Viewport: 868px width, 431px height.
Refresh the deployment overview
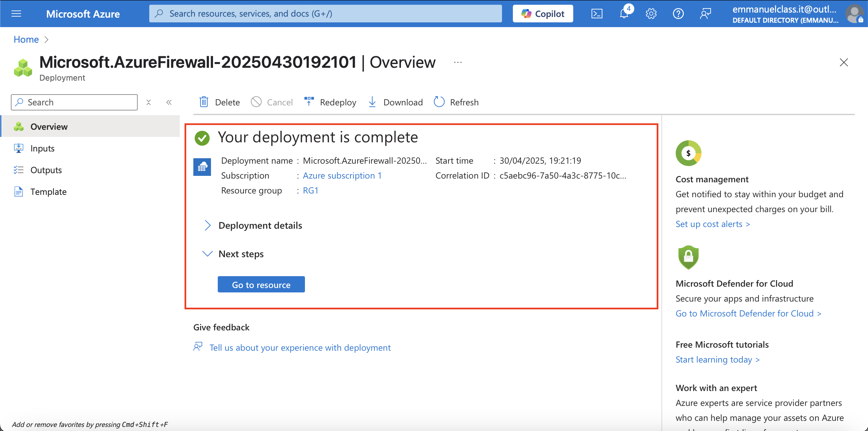point(456,102)
